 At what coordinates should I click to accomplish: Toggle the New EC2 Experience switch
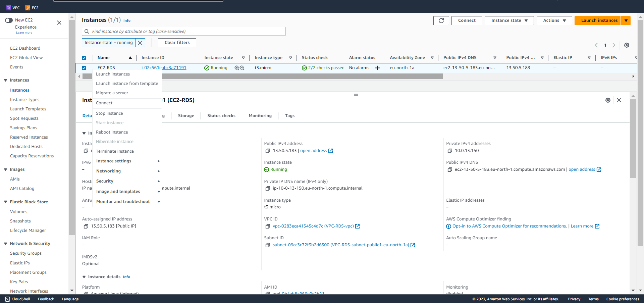coord(9,20)
